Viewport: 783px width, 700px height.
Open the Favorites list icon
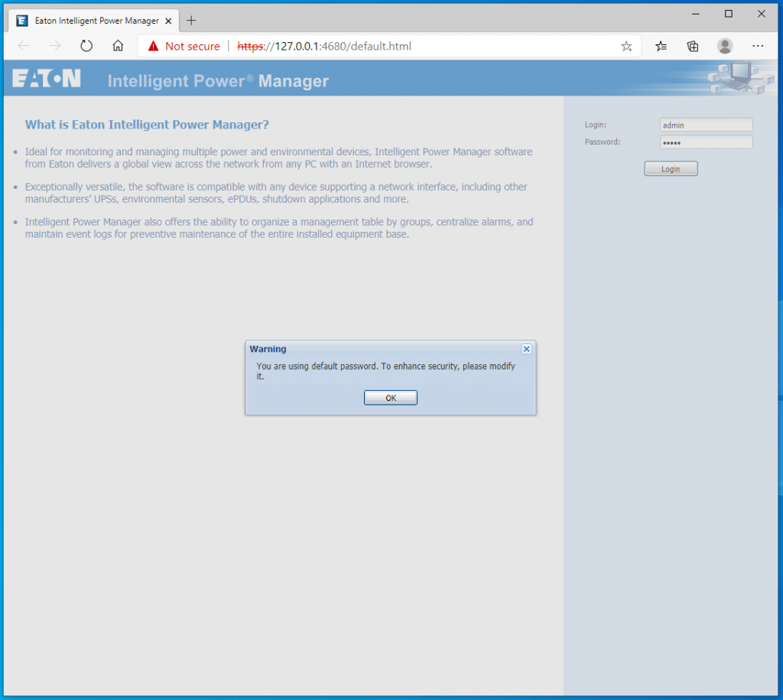point(661,47)
